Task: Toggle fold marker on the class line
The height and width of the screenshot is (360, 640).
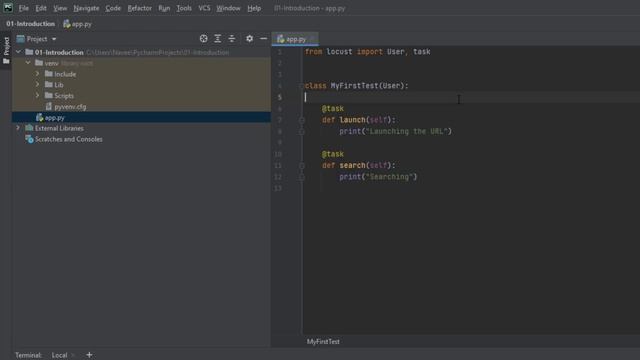Action: click(302, 86)
